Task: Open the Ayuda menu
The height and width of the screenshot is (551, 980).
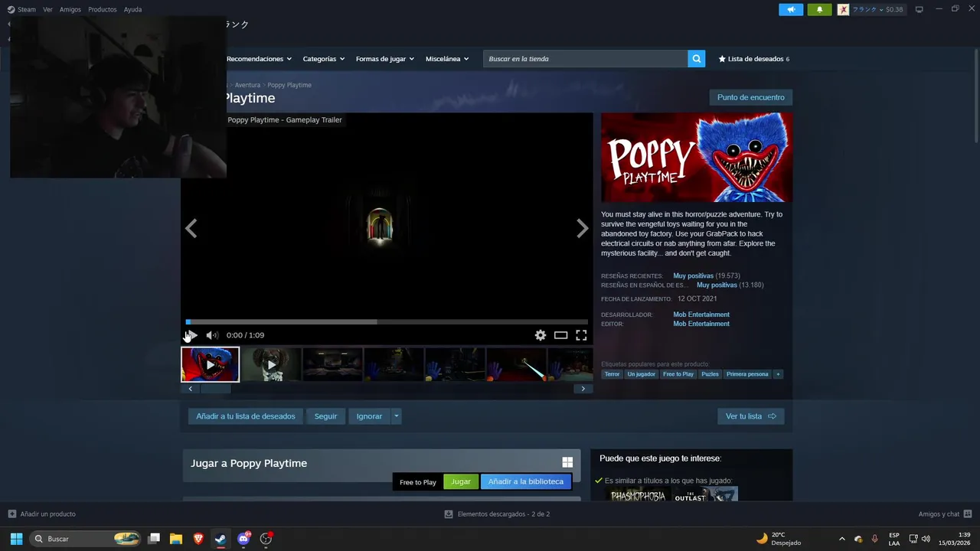Action: click(132, 9)
